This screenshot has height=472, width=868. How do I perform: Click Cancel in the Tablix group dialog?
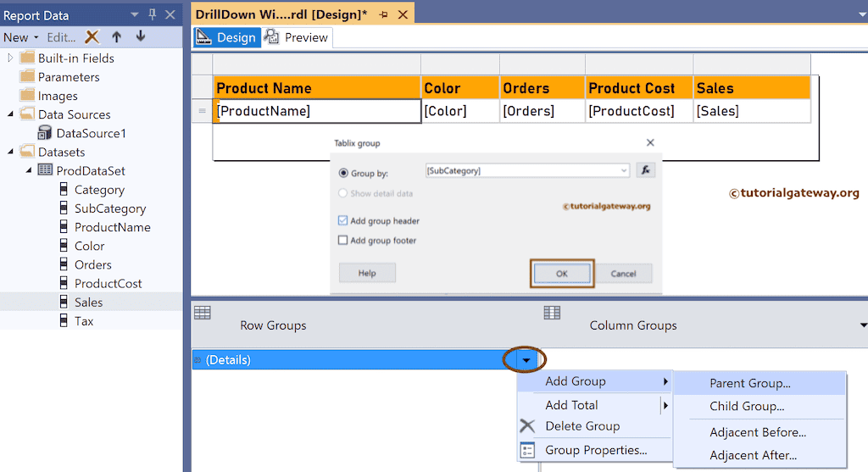click(x=623, y=274)
